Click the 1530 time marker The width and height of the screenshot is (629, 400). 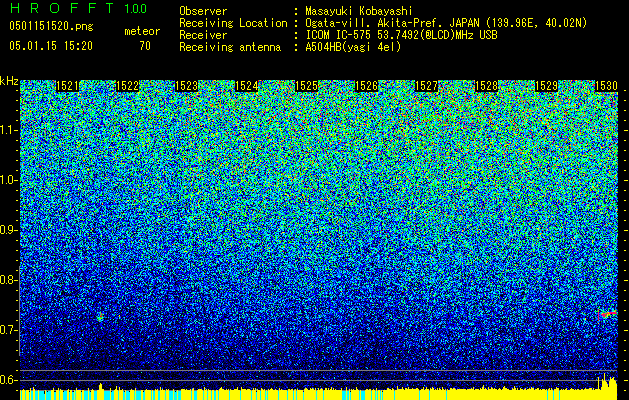[x=606, y=86]
